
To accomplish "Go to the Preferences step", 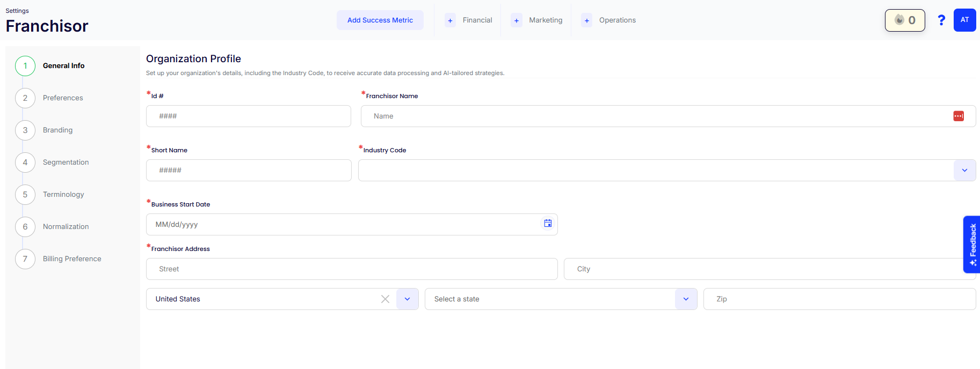I will point(63,98).
